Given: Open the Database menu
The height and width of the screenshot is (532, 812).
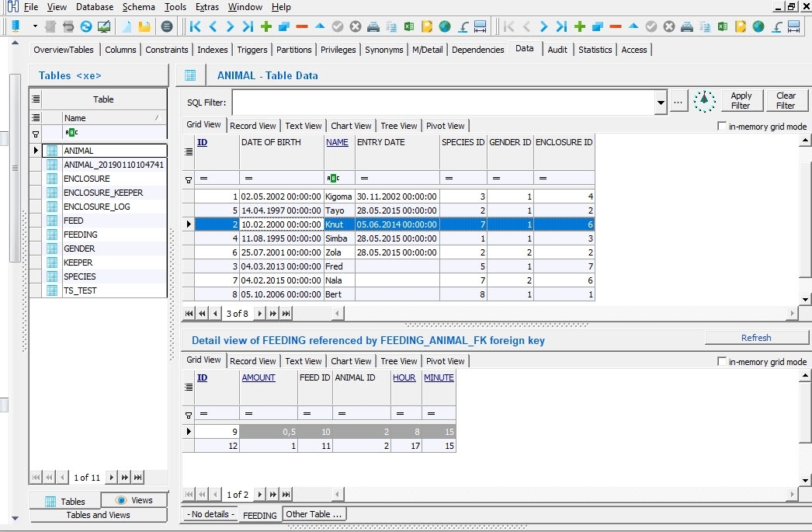Looking at the screenshot, I should pyautogui.click(x=94, y=6).
